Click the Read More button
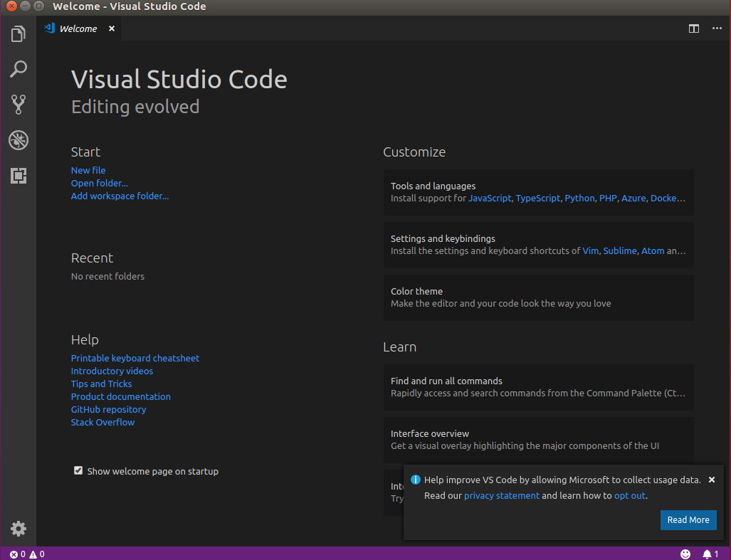731x560 pixels. [688, 520]
